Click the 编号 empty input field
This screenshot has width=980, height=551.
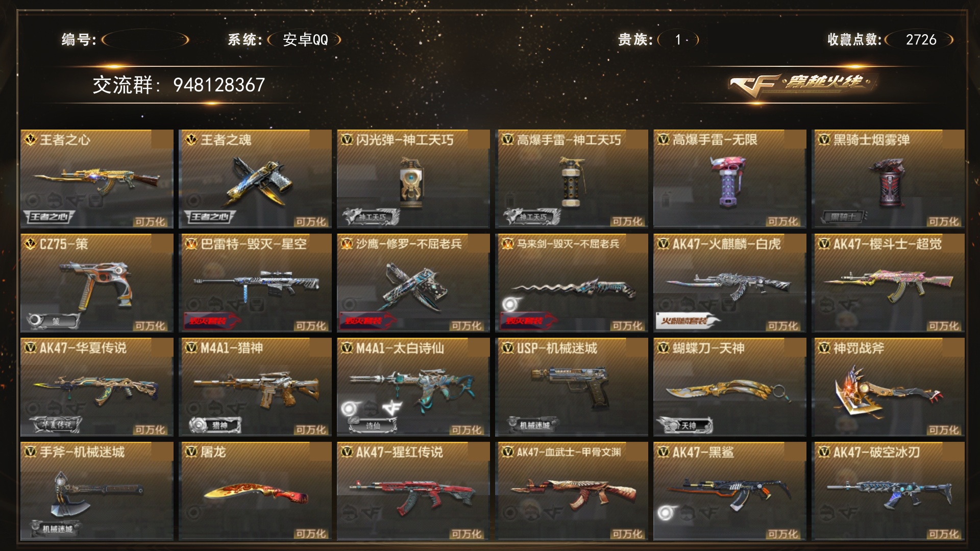pyautogui.click(x=145, y=39)
